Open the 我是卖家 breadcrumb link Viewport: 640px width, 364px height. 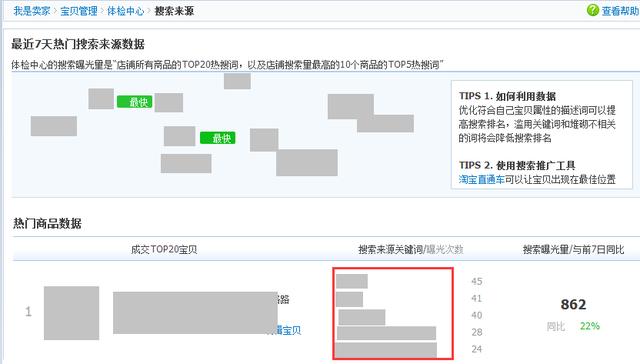32,11
